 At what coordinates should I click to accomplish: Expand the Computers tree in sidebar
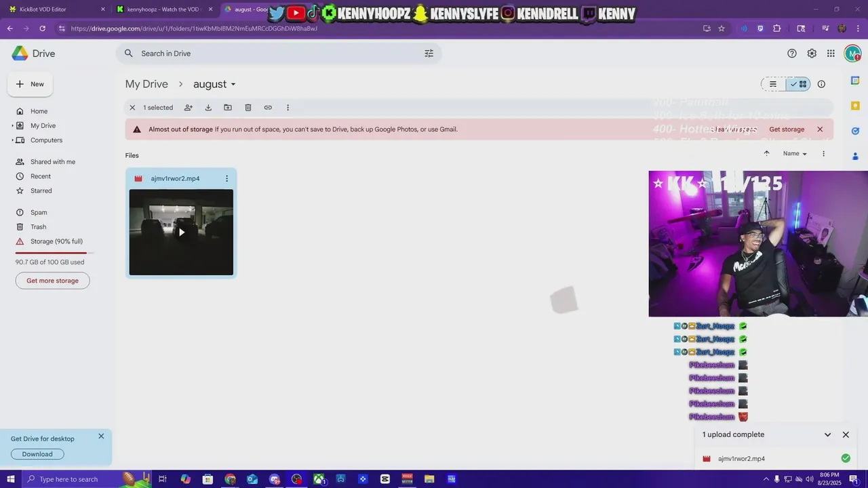(12, 140)
